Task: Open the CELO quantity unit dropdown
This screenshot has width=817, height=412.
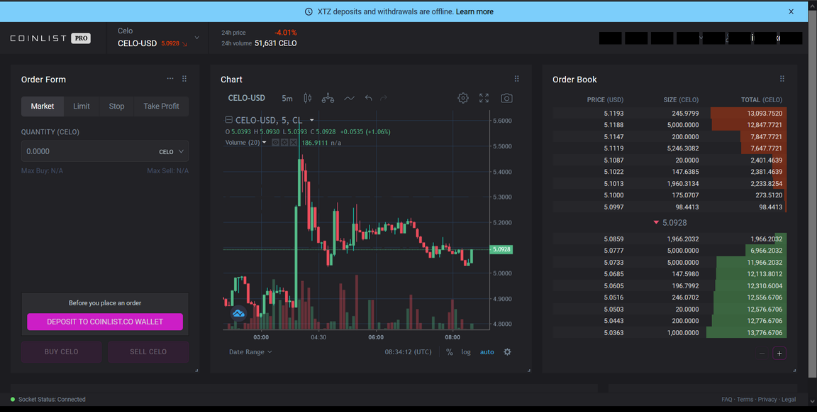Action: [171, 152]
